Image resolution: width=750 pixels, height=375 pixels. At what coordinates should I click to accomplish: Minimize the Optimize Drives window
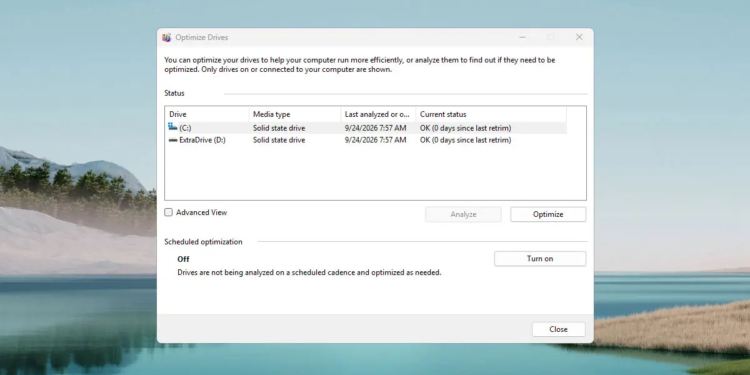click(522, 37)
